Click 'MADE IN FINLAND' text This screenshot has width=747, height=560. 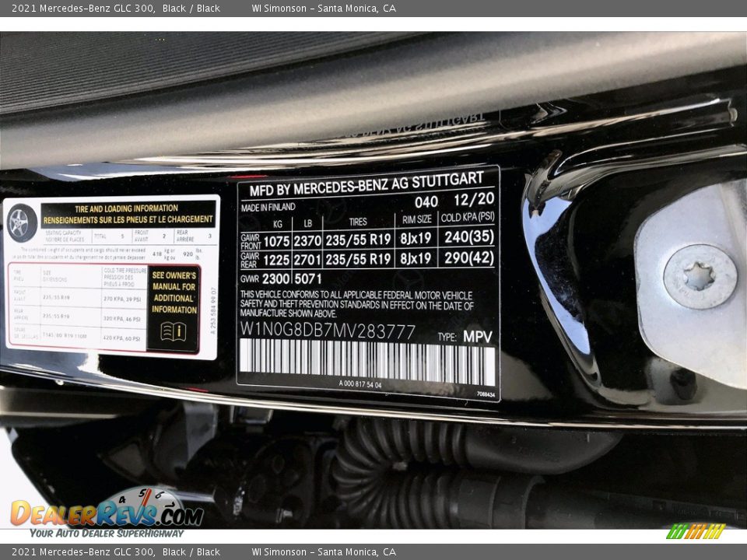coord(268,208)
